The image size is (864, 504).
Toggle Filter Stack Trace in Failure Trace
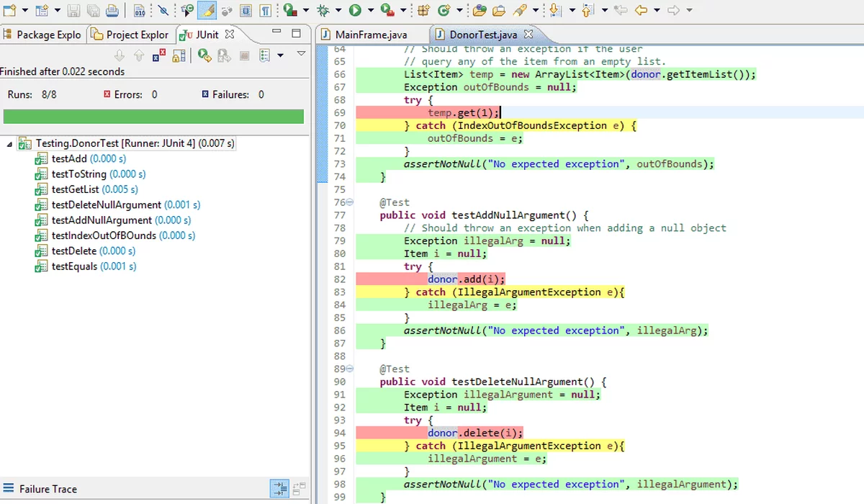click(279, 488)
